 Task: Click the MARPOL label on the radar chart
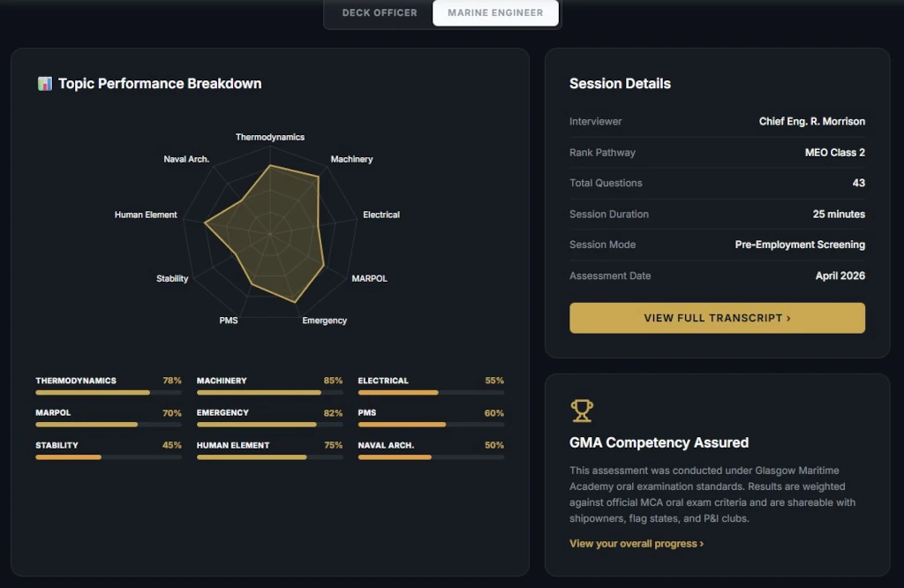point(370,278)
